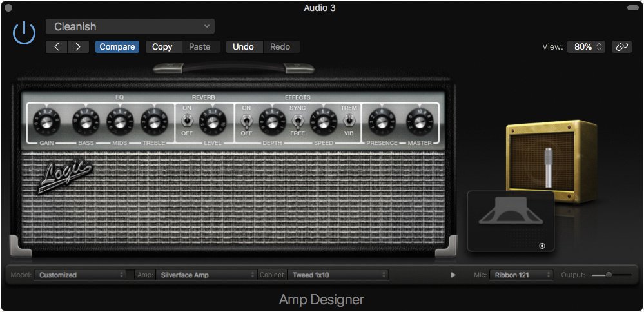
Task: Open the Amp dropdown showing Silverface Amp
Action: click(x=206, y=275)
